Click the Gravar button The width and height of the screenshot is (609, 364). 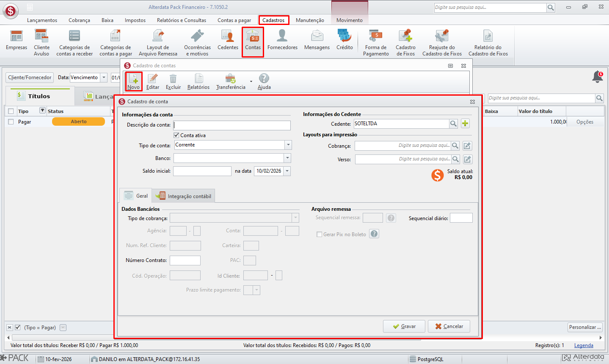(404, 326)
